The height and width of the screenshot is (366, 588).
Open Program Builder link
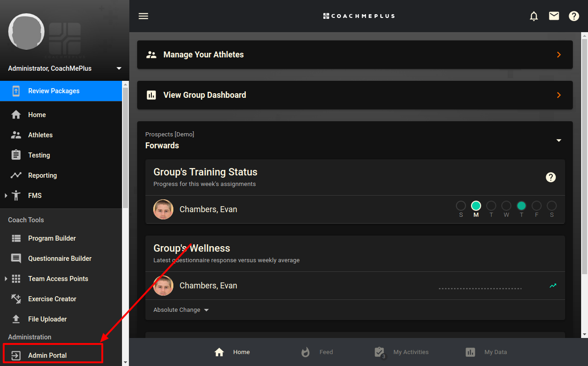(x=61, y=238)
